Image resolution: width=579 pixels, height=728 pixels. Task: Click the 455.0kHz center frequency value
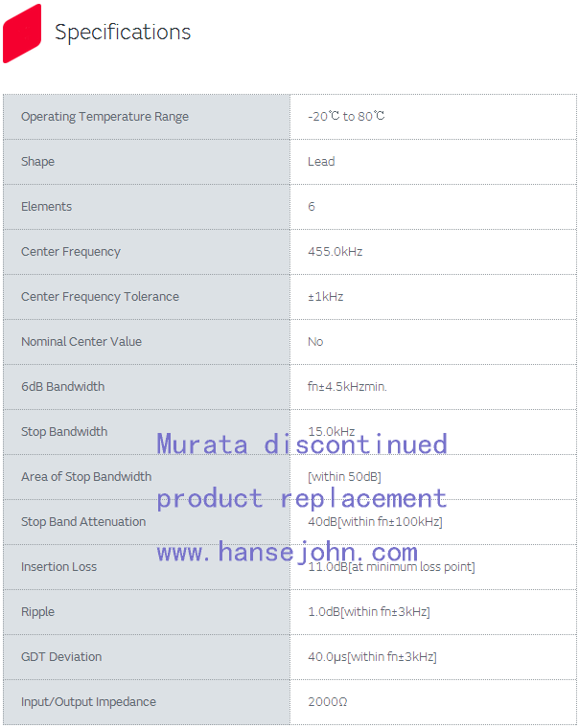click(335, 252)
